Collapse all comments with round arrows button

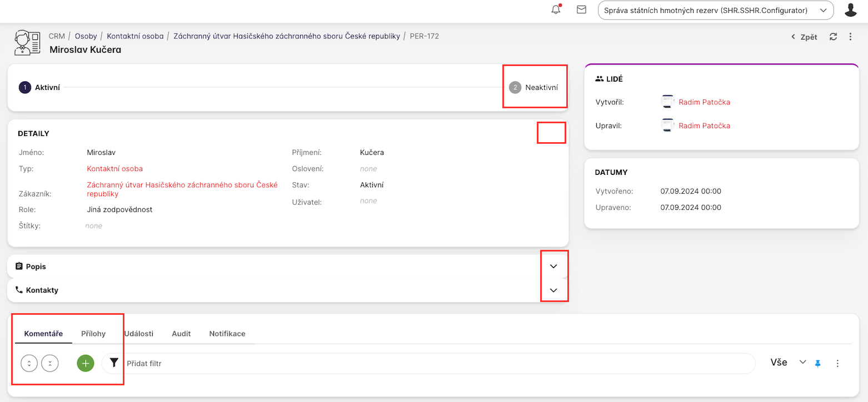(x=50, y=363)
